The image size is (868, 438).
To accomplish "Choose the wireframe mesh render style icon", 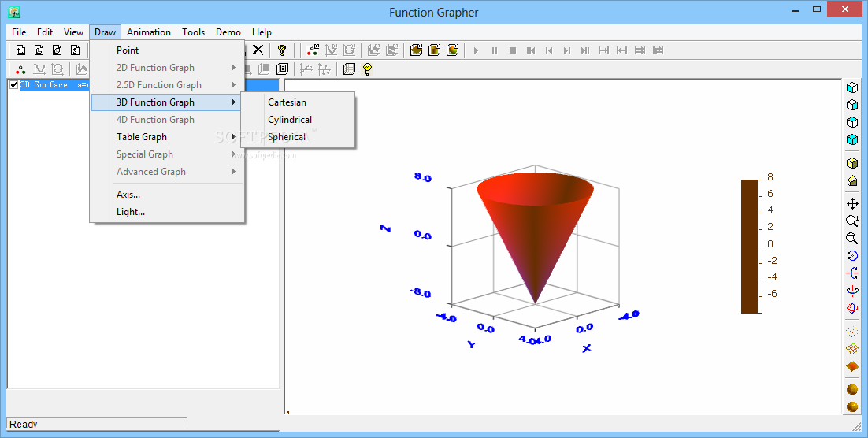I will [852, 349].
